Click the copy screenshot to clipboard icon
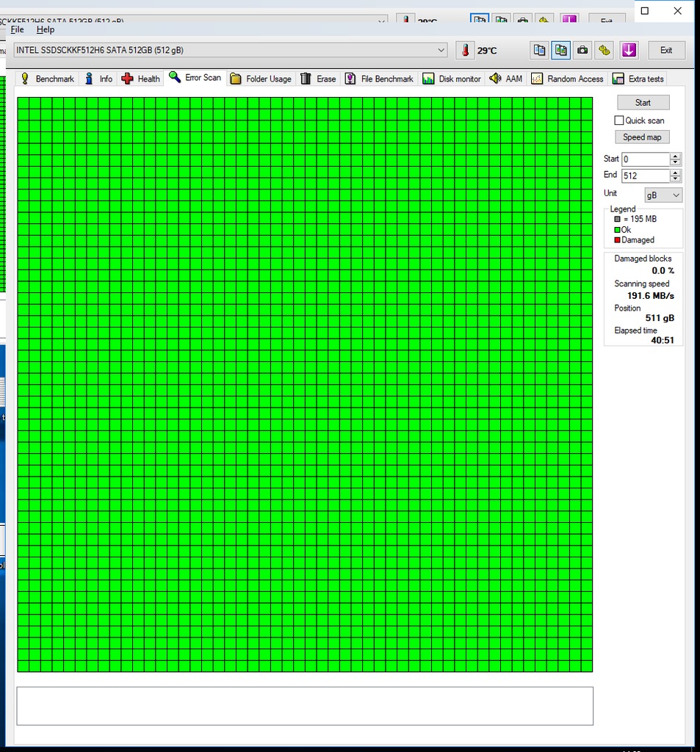The height and width of the screenshot is (752, 700). pos(561,51)
